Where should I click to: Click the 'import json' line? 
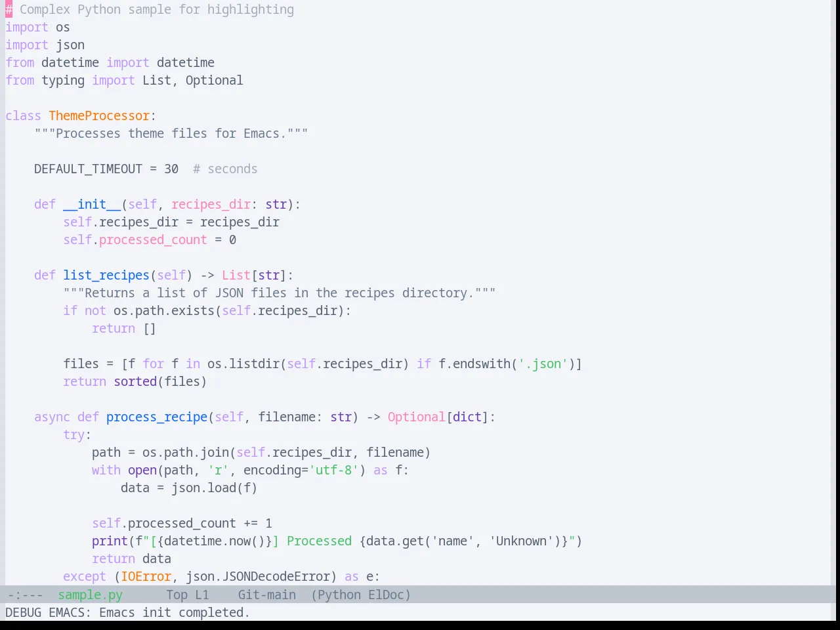coord(45,45)
